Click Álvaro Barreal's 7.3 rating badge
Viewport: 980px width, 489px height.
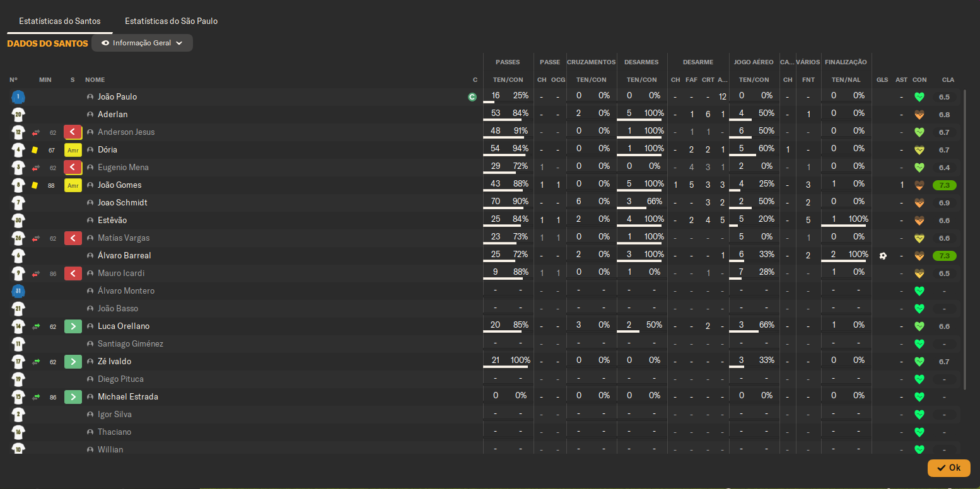[945, 256]
